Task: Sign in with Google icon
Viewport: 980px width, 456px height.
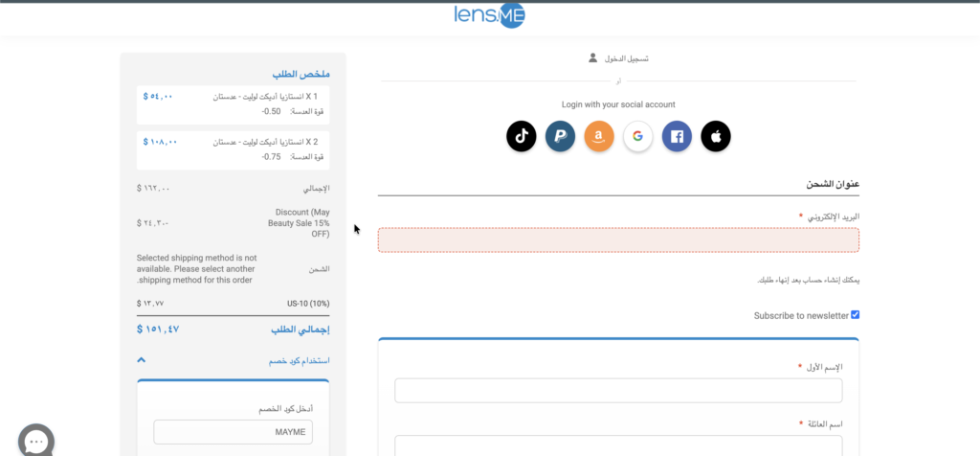Action: 637,136
